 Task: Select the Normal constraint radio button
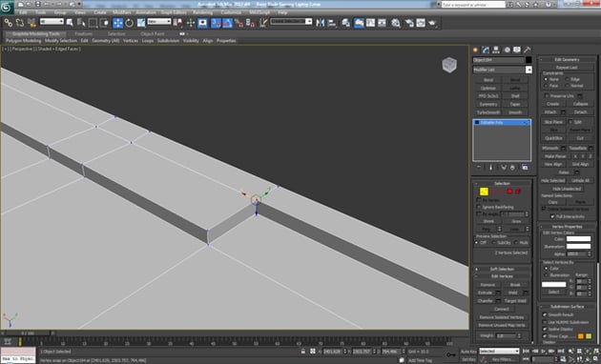click(568, 86)
